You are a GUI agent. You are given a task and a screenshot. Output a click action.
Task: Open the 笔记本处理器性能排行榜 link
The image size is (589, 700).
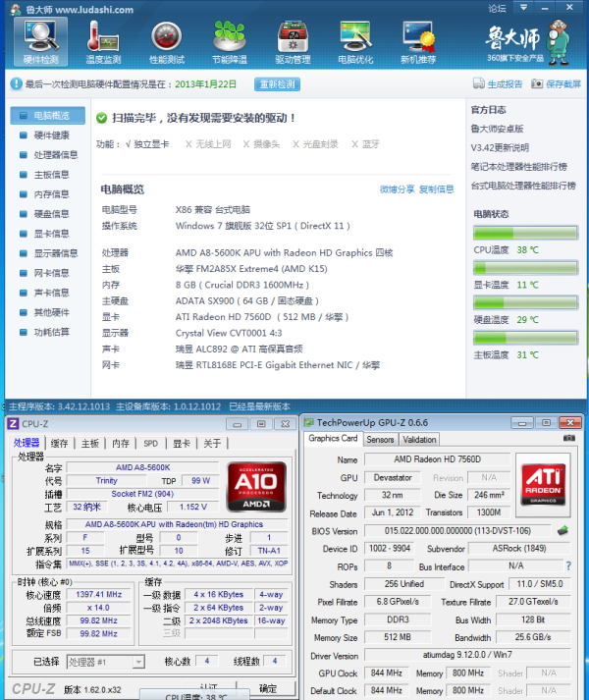point(519,167)
